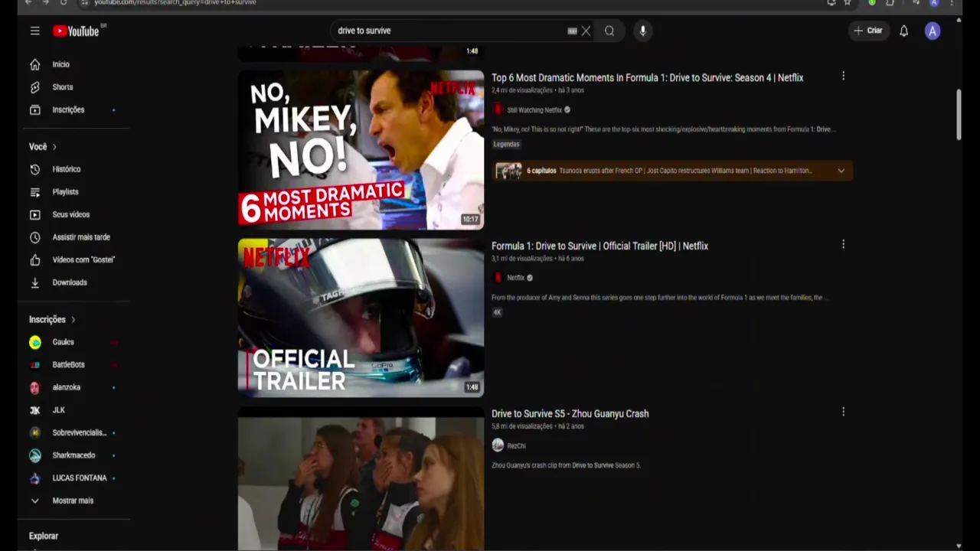Expand the Você section
The height and width of the screenshot is (551, 980).
43,146
